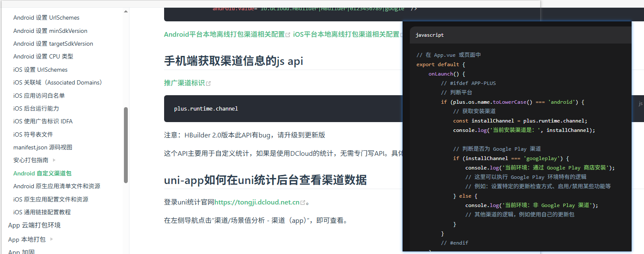The image size is (644, 254).
Task: Open Android 设置 UrlSchemes in sidebar
Action: 46,18
